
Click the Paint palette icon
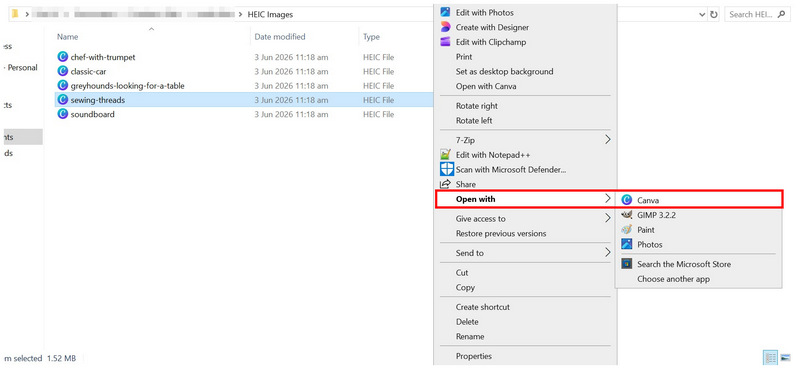(x=627, y=230)
